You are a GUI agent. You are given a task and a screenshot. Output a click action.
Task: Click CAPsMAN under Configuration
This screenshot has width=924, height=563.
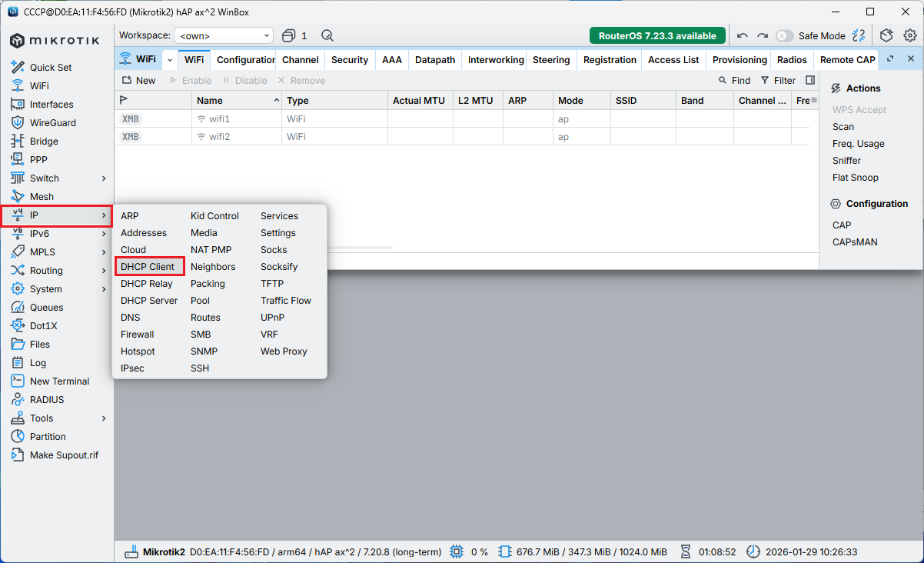(855, 242)
